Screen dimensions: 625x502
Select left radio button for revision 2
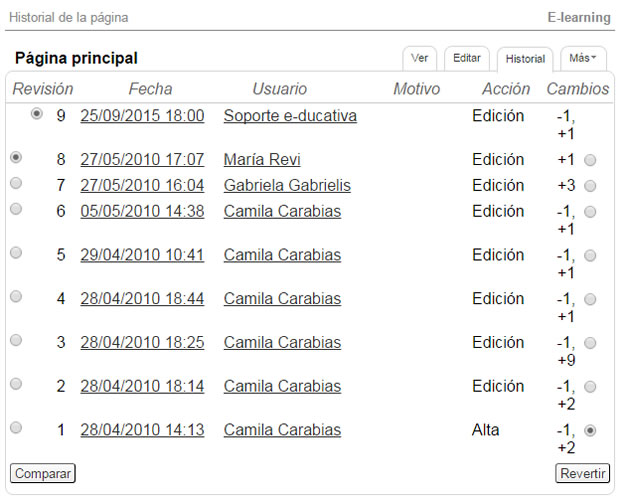pos(16,384)
